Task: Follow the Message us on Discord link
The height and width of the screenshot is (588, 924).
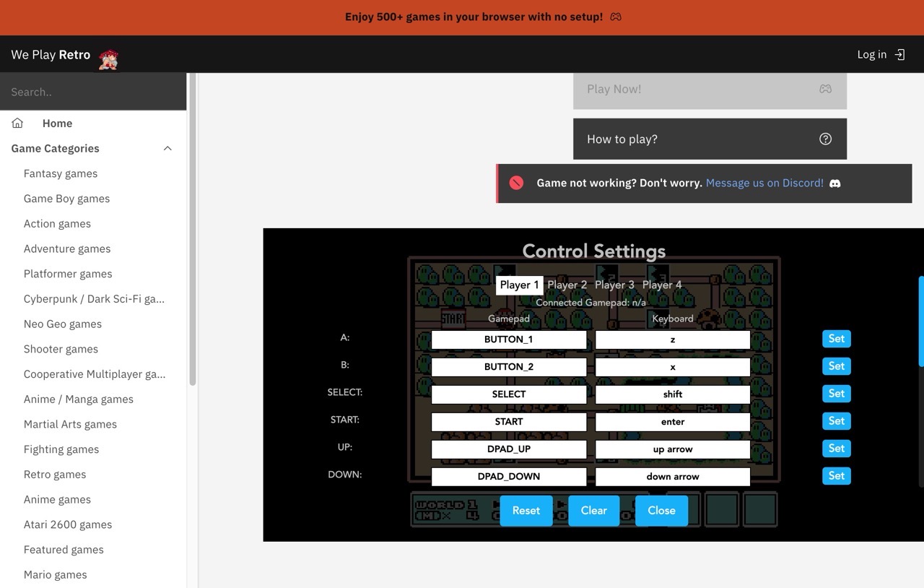Action: (x=764, y=183)
